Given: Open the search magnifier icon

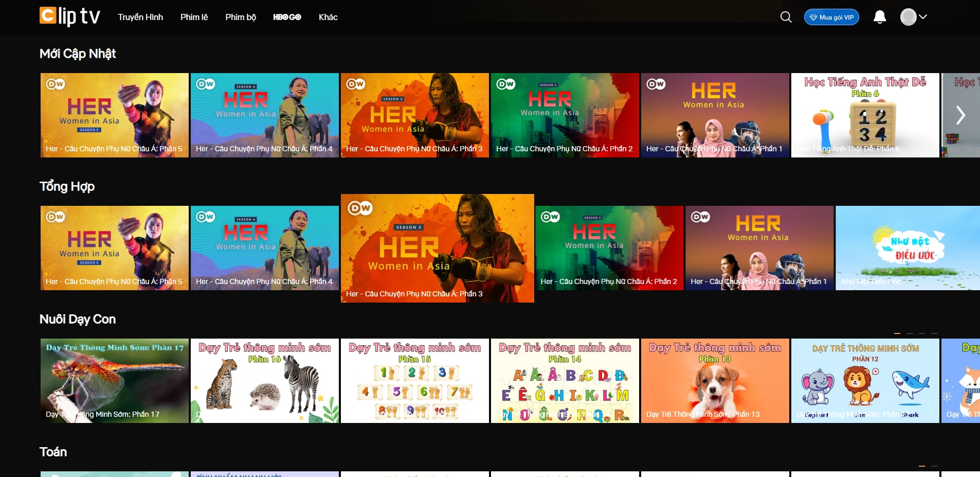Looking at the screenshot, I should pyautogui.click(x=786, y=17).
